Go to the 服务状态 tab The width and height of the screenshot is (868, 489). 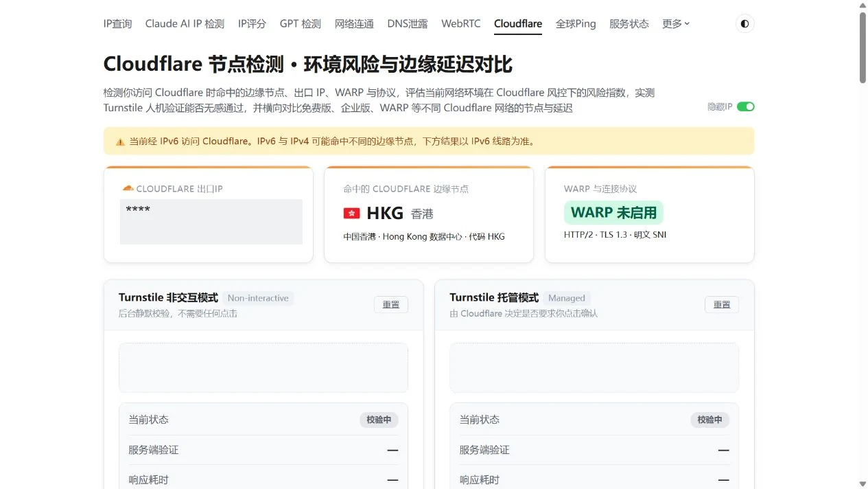[629, 23]
